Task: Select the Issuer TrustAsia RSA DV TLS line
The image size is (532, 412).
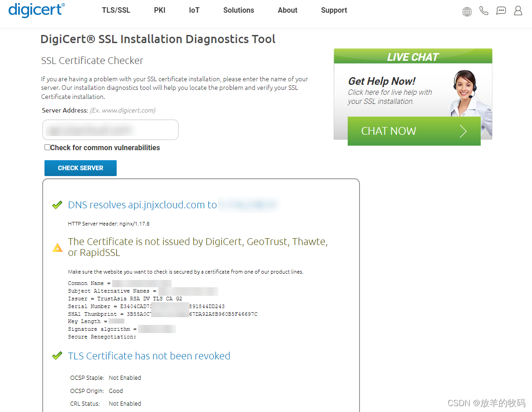Action: (125, 299)
